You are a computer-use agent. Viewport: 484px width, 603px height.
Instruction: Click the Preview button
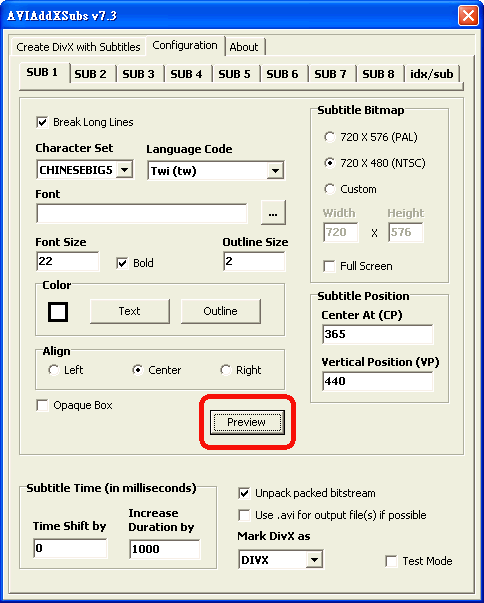[x=247, y=422]
